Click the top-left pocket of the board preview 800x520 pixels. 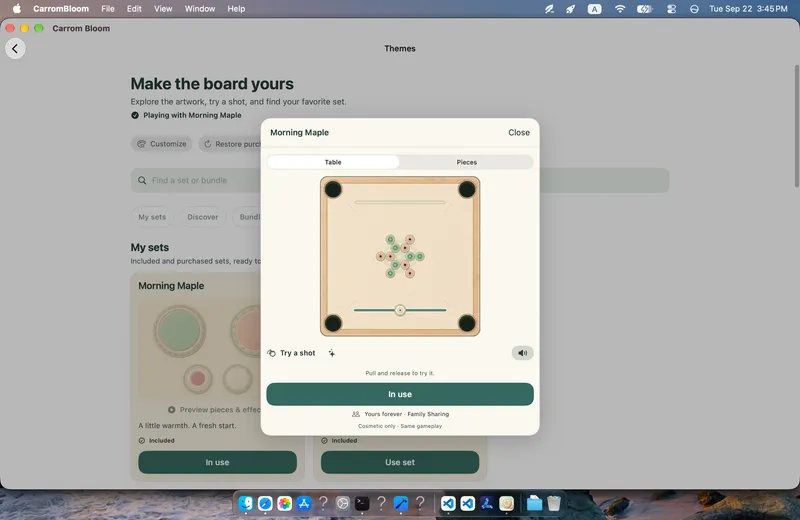[333, 189]
